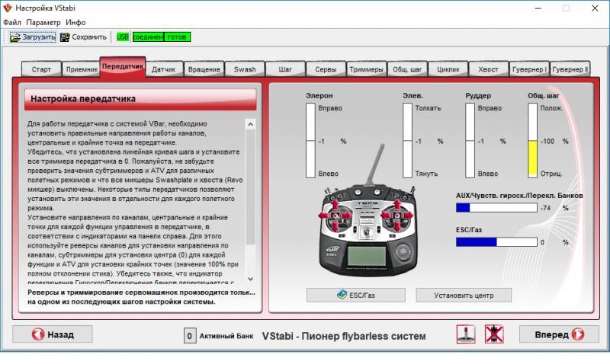Open the ESC/Газ setup
The width and height of the screenshot is (610, 364).
tap(355, 295)
